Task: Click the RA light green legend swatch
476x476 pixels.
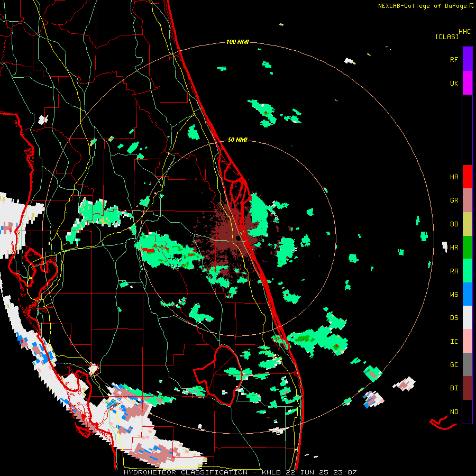Action: [467, 271]
